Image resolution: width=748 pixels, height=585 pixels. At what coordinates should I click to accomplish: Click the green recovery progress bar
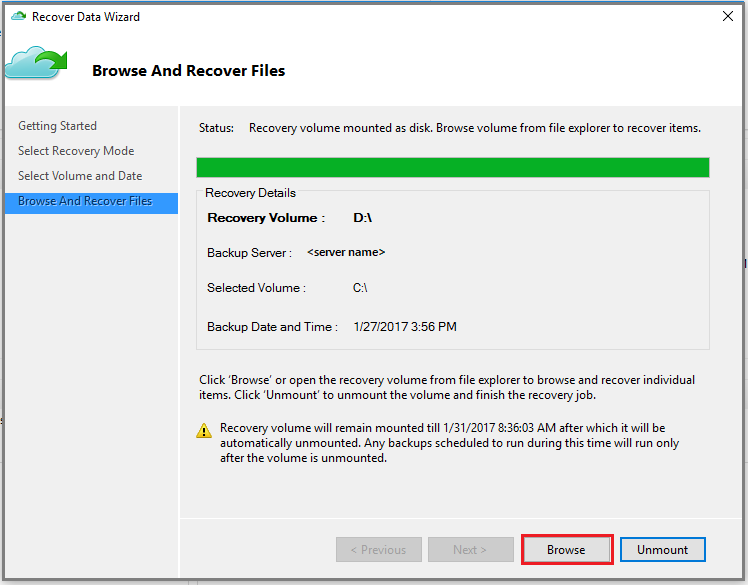tap(453, 167)
